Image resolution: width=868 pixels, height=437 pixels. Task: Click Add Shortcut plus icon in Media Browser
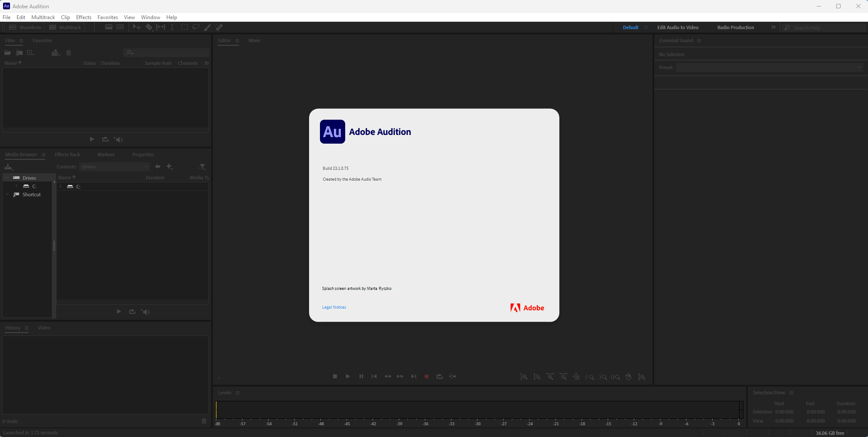pos(170,167)
